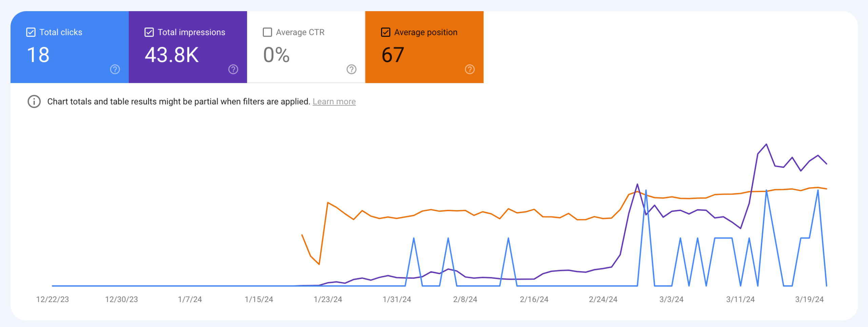Image resolution: width=868 pixels, height=327 pixels.
Task: Click the orange position line's lowest dip
Action: (x=319, y=264)
